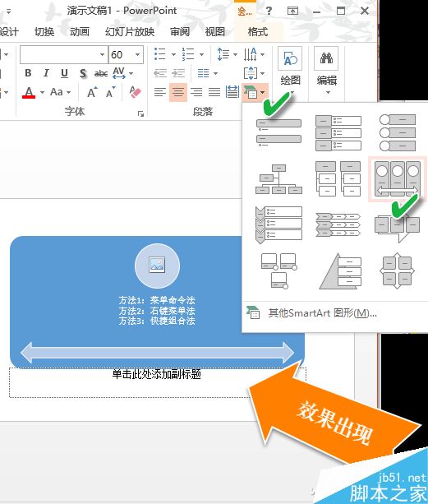Viewport: 428px width, 504px height.
Task: Open ribbon display options
Action: [x=292, y=11]
